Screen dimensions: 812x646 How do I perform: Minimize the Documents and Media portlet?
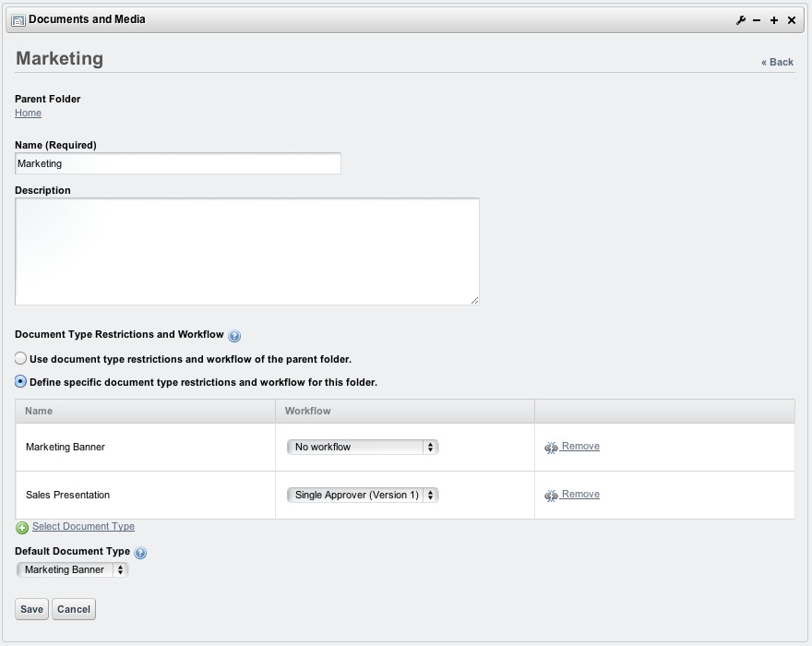(758, 20)
